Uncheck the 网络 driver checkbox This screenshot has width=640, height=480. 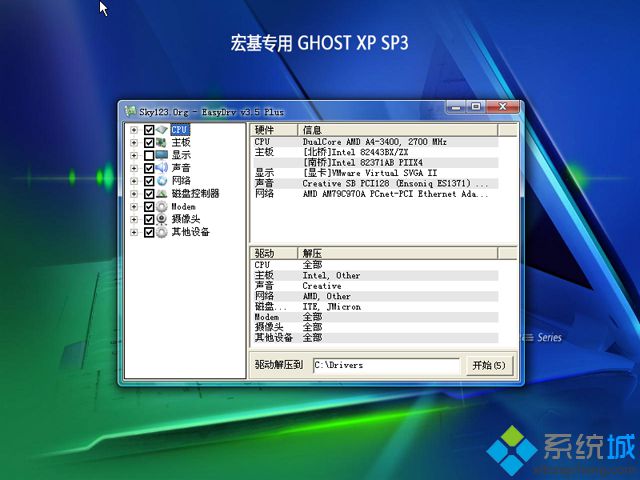coord(149,181)
